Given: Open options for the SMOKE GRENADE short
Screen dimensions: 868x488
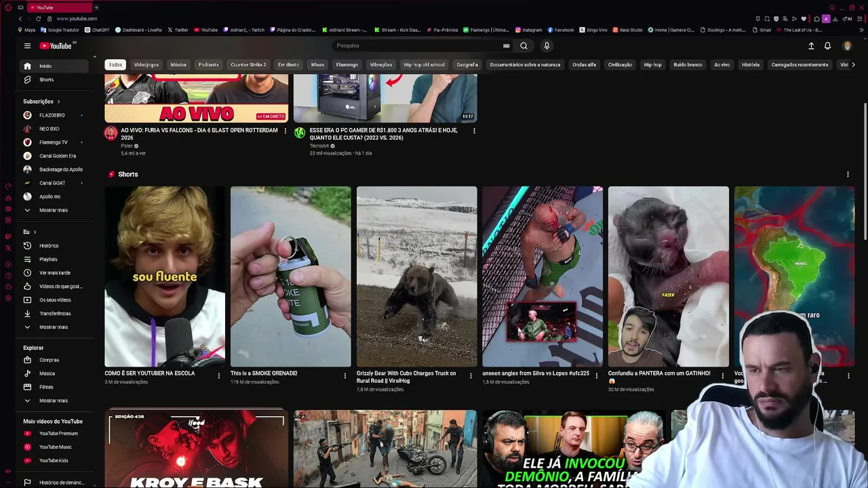Looking at the screenshot, I should [344, 375].
